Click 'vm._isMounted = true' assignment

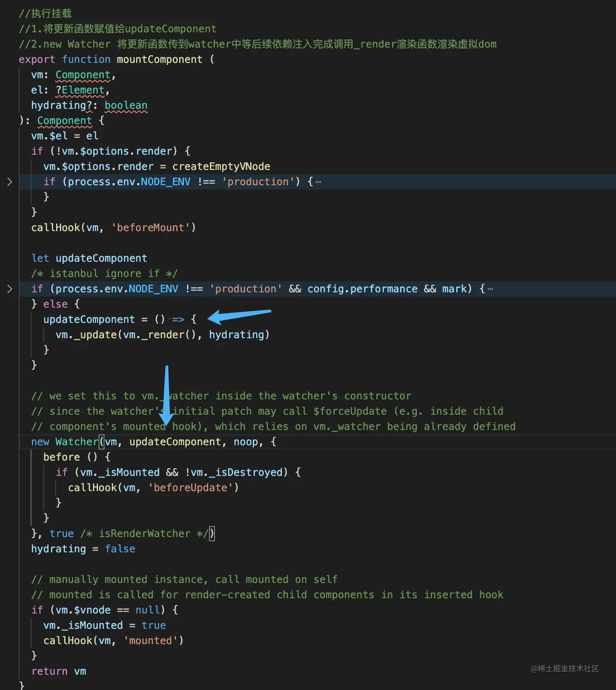coord(105,625)
